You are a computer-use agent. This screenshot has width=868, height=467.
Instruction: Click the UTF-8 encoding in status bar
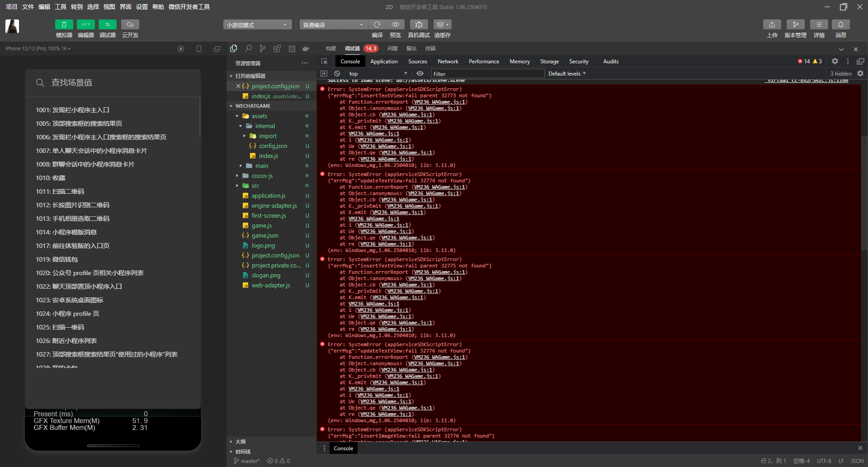tap(824, 461)
